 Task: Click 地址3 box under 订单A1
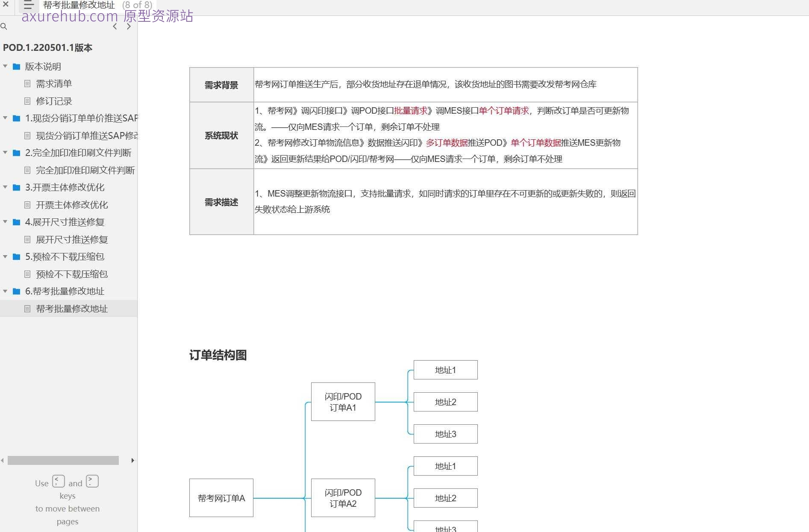pyautogui.click(x=446, y=434)
